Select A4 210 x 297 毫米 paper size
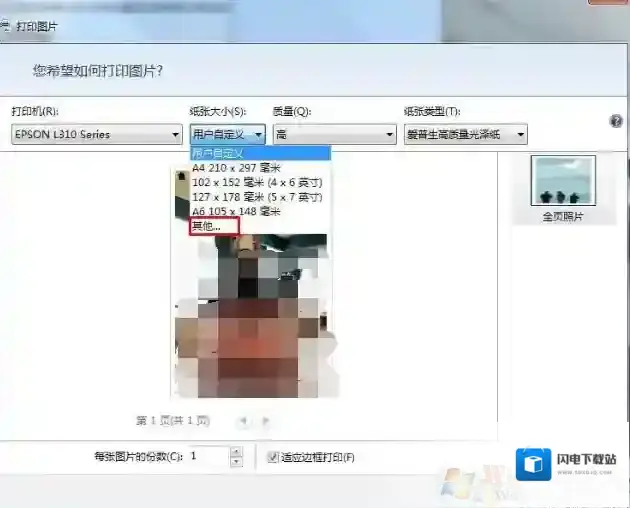The width and height of the screenshot is (630, 508). 236,169
